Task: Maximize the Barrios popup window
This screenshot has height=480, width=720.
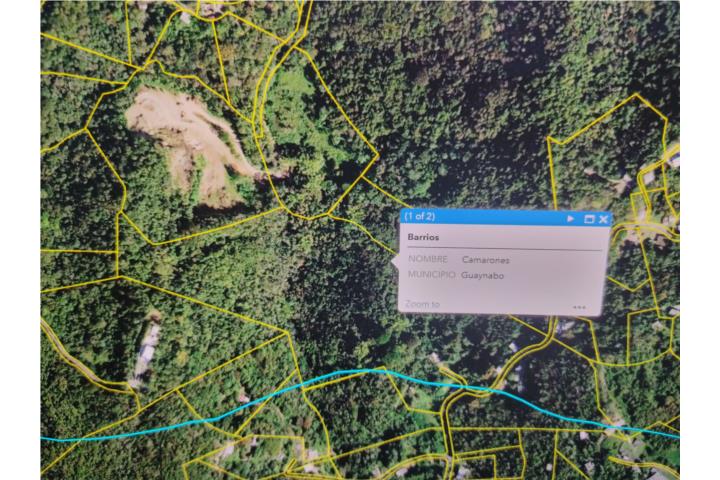Action: 589,219
